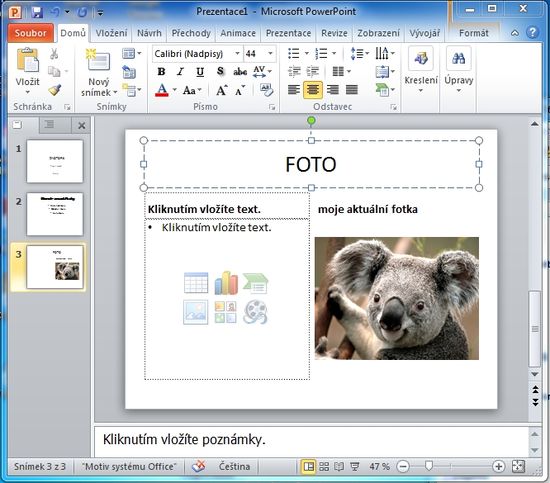This screenshot has height=483, width=550.
Task: Switch to the Animace ribbon tab
Action: (x=238, y=33)
